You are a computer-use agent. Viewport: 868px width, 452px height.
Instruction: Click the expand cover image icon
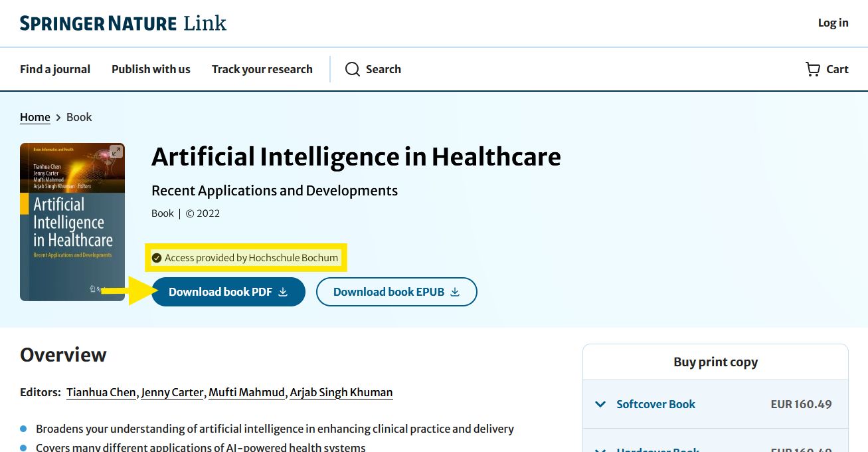[116, 152]
